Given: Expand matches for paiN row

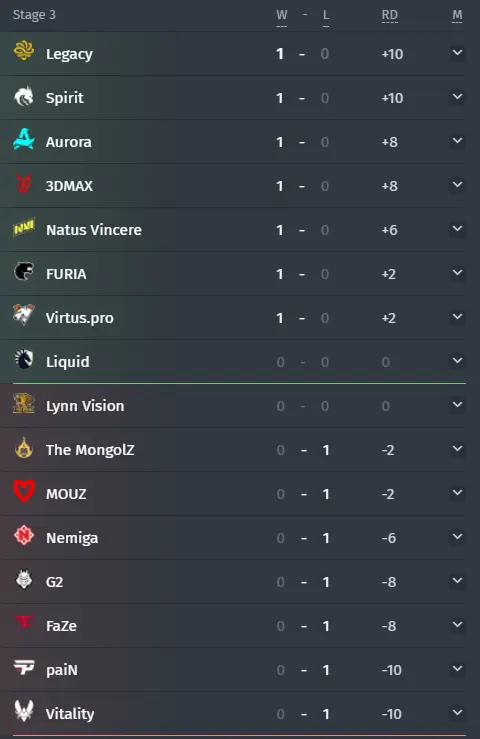Looking at the screenshot, I should (x=457, y=669).
